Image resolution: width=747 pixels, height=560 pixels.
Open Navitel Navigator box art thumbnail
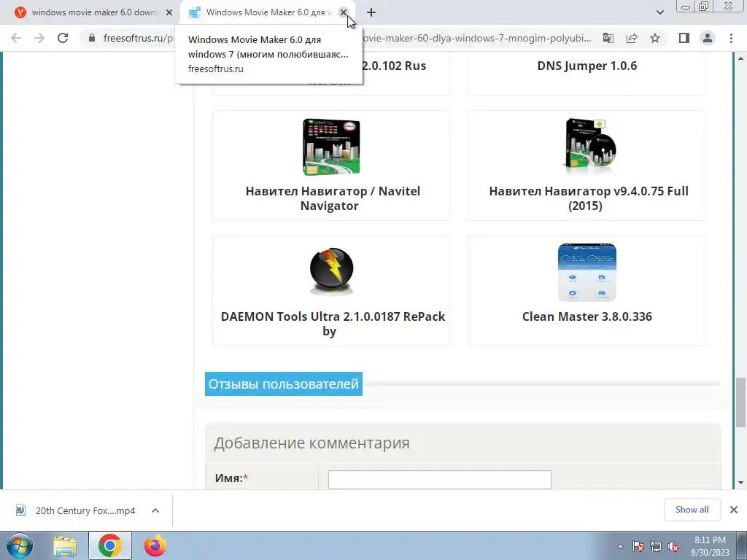[x=331, y=147]
